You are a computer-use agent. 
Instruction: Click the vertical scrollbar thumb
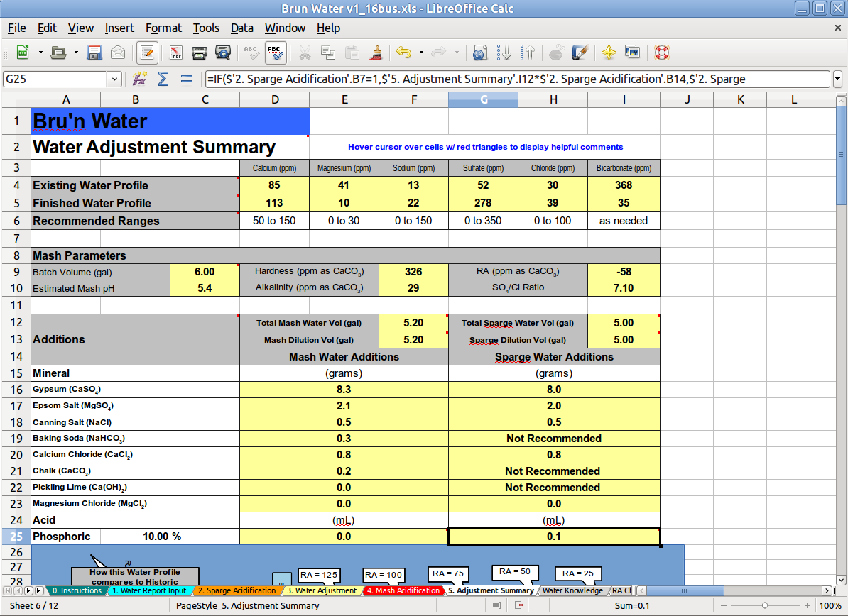click(x=841, y=155)
